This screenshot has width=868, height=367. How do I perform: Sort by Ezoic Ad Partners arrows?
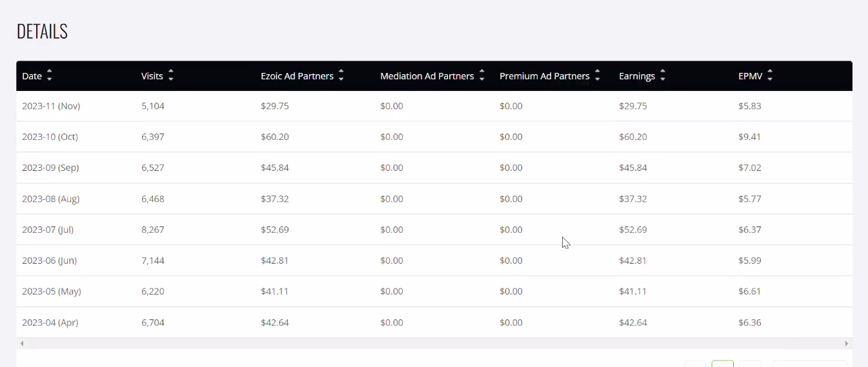point(341,76)
